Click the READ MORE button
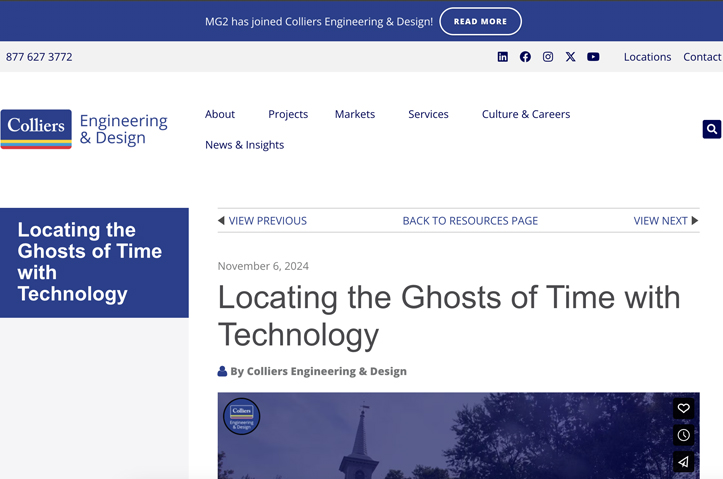Screen dimensions: 723x479 point(480,21)
